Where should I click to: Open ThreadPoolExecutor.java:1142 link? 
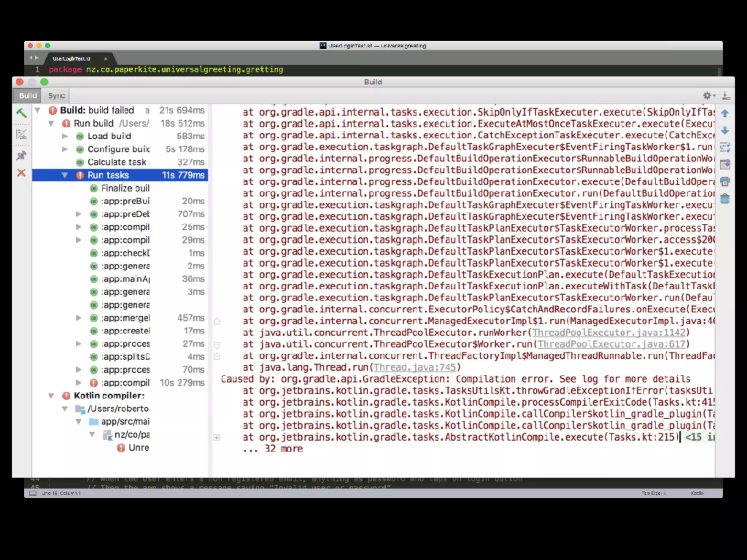coord(609,332)
